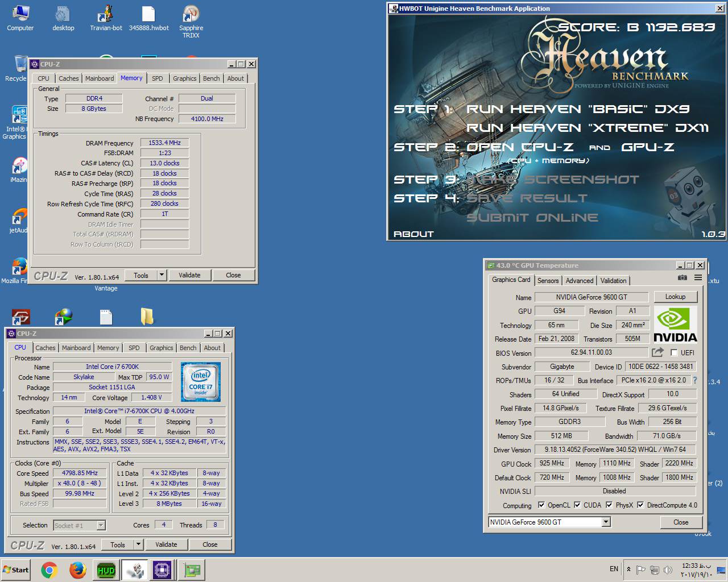This screenshot has height=582, width=728.
Task: Click the Chrome icon in taskbar
Action: pos(49,570)
